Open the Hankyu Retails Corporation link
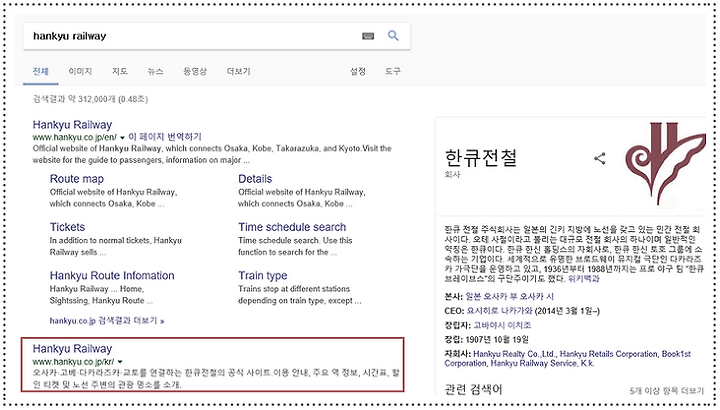This screenshot has height=410, width=720. [609, 354]
